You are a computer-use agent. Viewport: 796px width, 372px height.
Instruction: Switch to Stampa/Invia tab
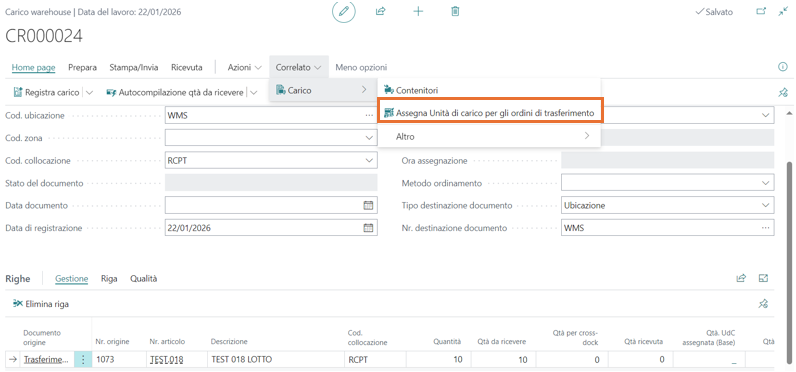pos(134,67)
